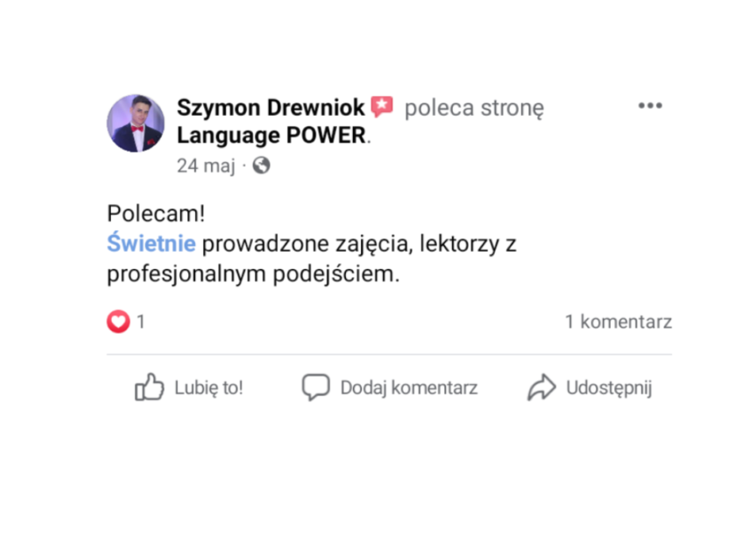Open the Szymon Drewniok profile name link
Screen dimensions: 756x546
[270, 108]
